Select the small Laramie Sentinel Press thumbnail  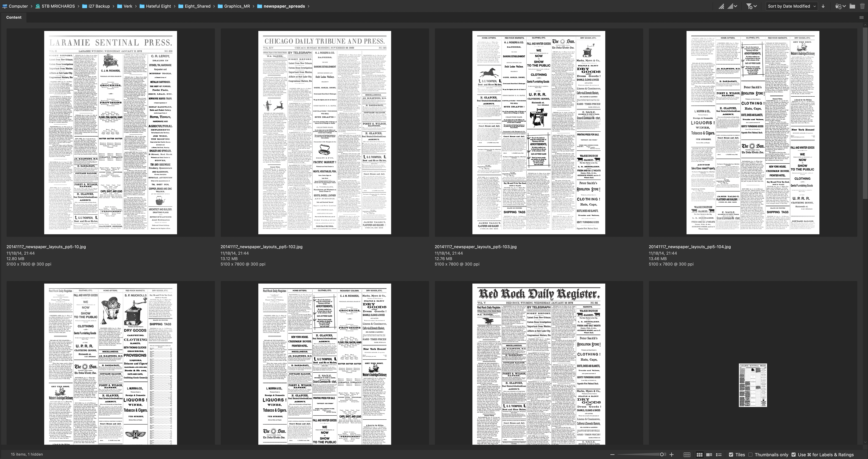point(753,385)
